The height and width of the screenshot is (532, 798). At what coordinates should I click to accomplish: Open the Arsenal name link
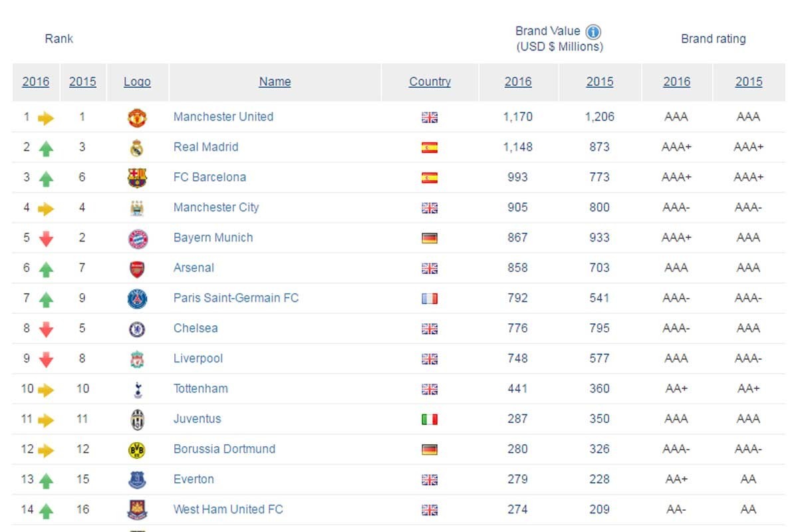point(194,268)
